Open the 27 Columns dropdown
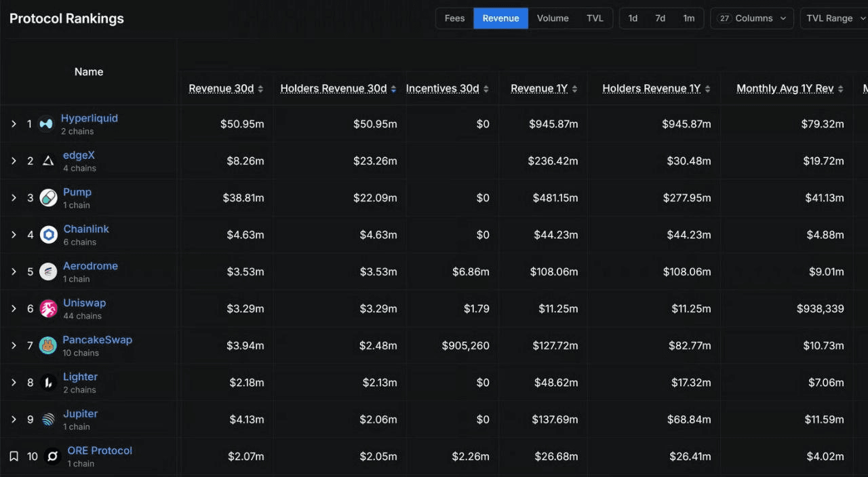Image resolution: width=868 pixels, height=477 pixels. (x=752, y=18)
